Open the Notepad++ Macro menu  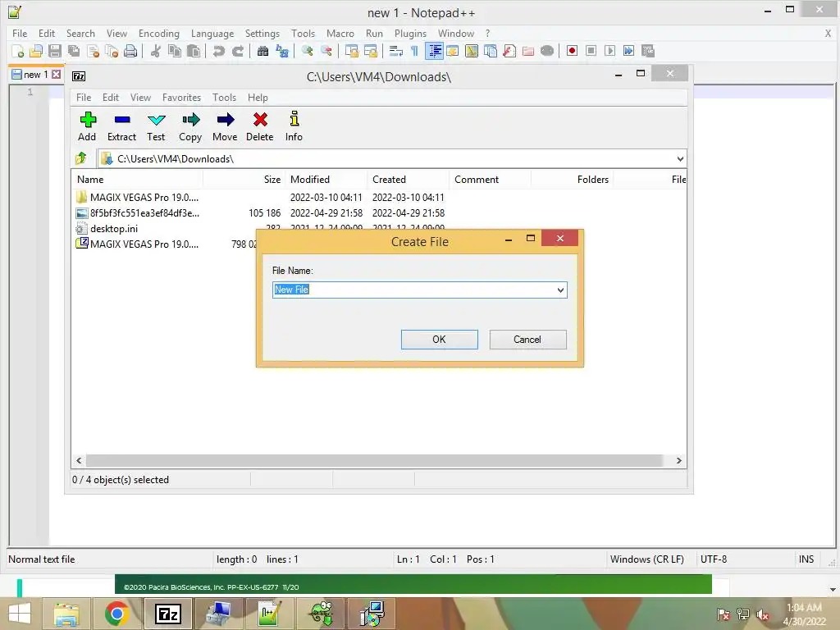(340, 33)
